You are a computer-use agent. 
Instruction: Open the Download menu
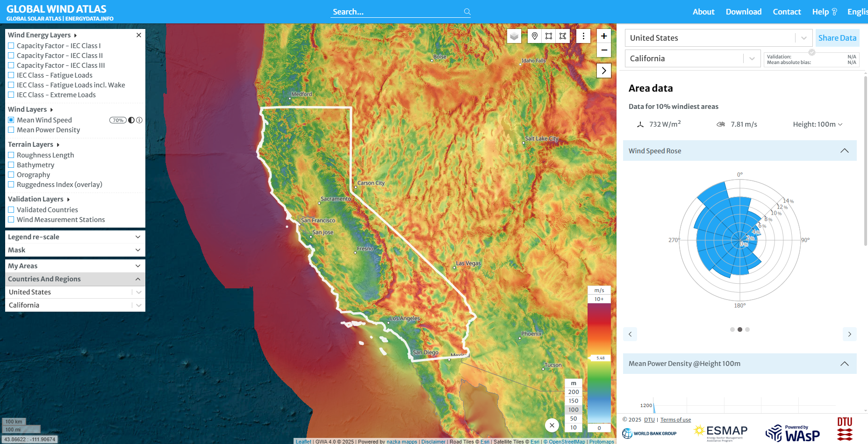pyautogui.click(x=744, y=12)
